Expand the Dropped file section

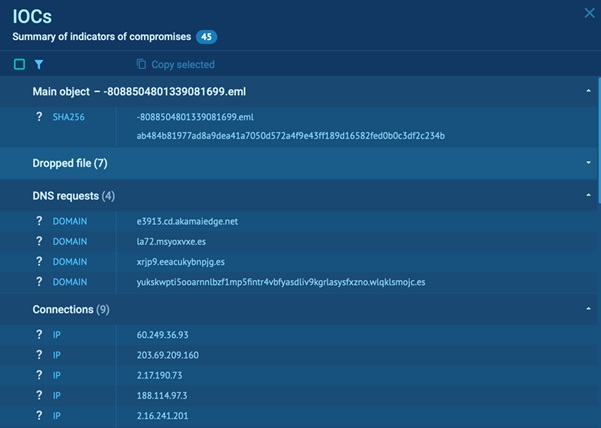(x=588, y=163)
